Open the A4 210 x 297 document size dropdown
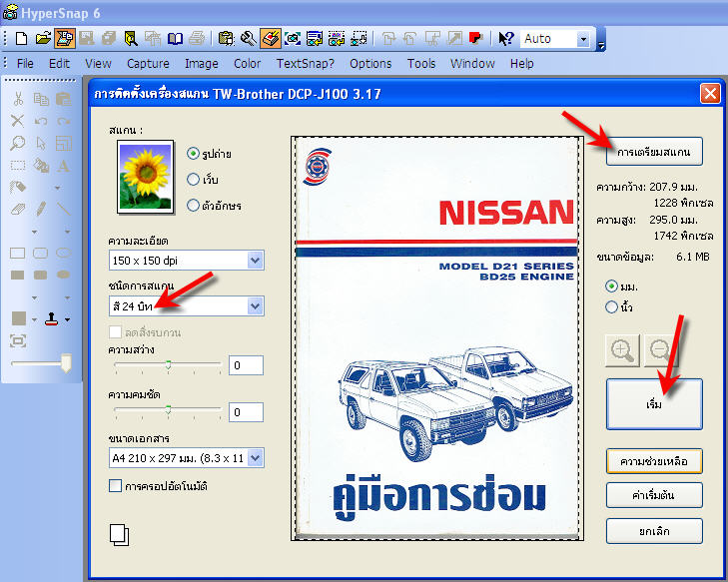The width and height of the screenshot is (728, 582). tap(255, 458)
